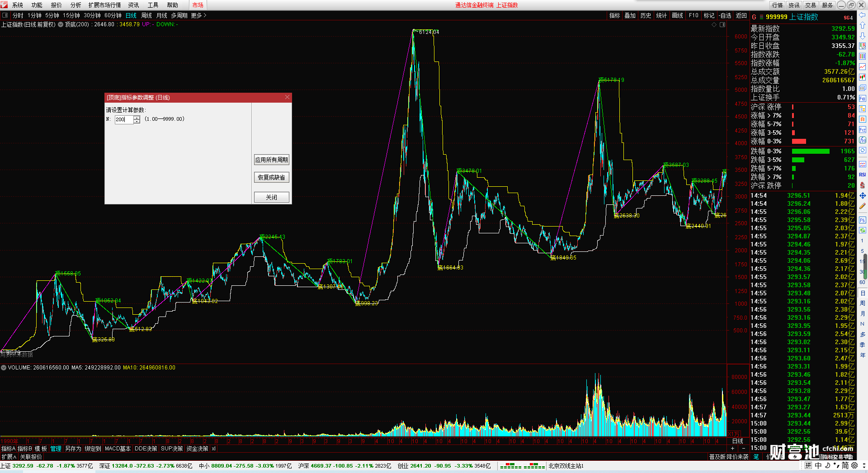Click the RSI indicator sidebar icon
This screenshot has height=473, width=868.
[x=863, y=175]
